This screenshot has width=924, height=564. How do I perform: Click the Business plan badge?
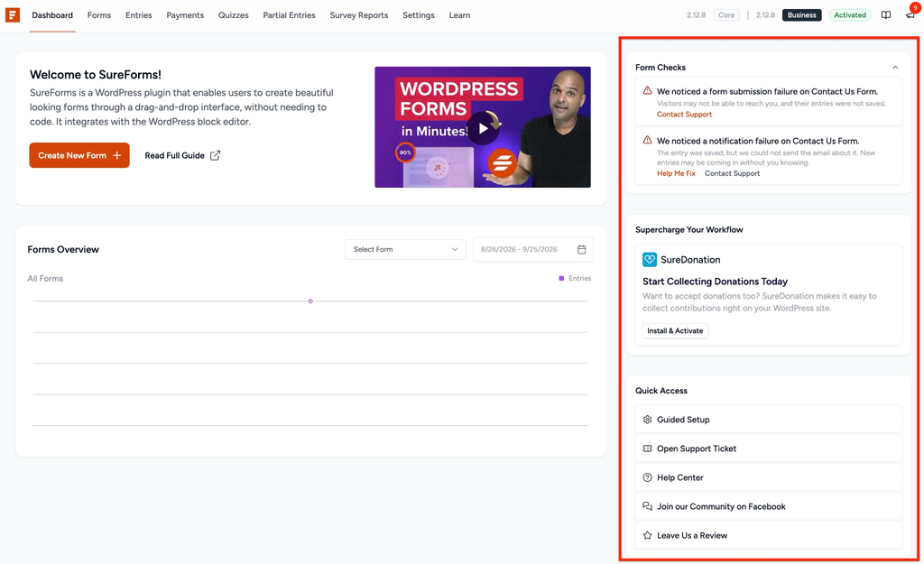(x=802, y=15)
